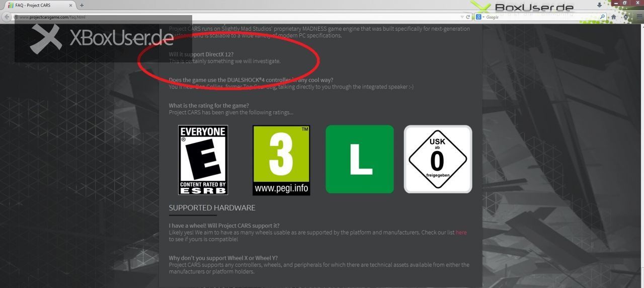This screenshot has height=288, width=644.
Task: Open the downloads arrow icon
Action: click(600, 5)
